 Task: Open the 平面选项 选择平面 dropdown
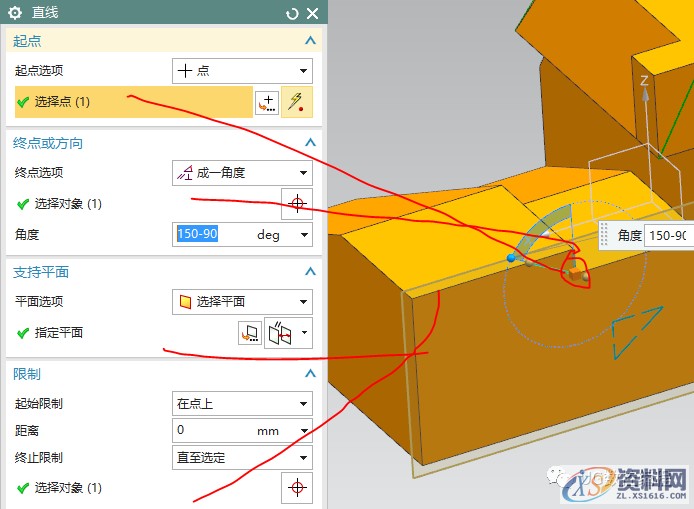(242, 302)
